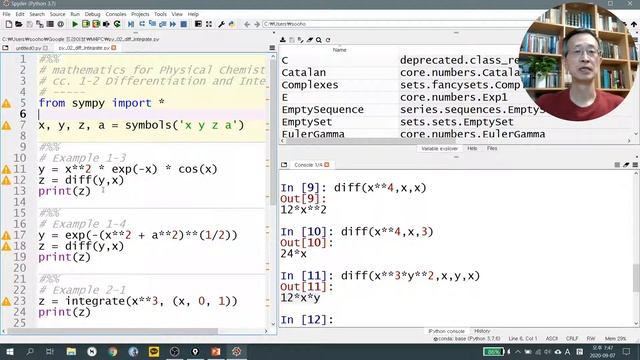Run current cell and advance to next
The image size is (640, 360).
pyautogui.click(x=96, y=24)
